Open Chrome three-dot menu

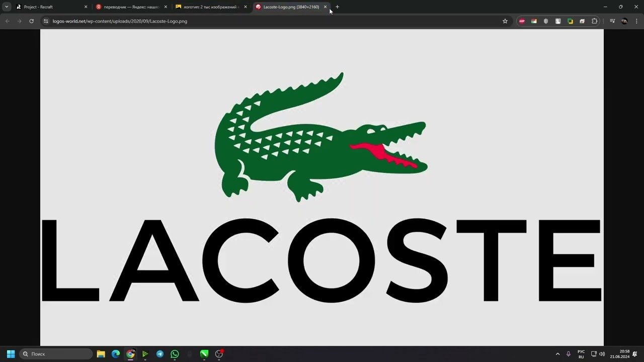click(x=636, y=21)
